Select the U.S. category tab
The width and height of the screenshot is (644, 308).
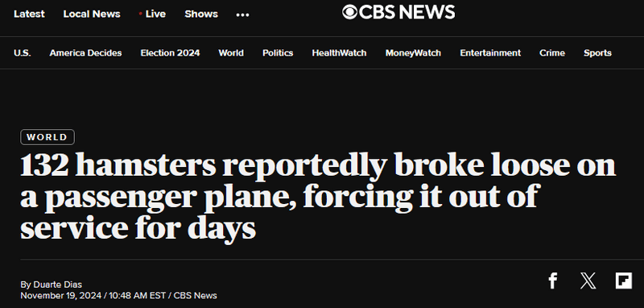click(x=23, y=53)
